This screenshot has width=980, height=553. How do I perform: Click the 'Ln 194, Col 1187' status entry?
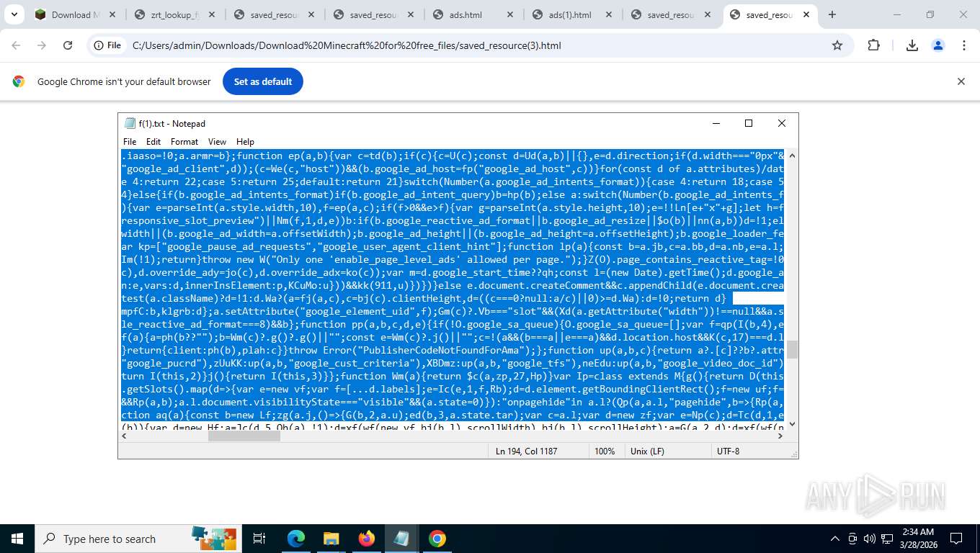(x=527, y=451)
